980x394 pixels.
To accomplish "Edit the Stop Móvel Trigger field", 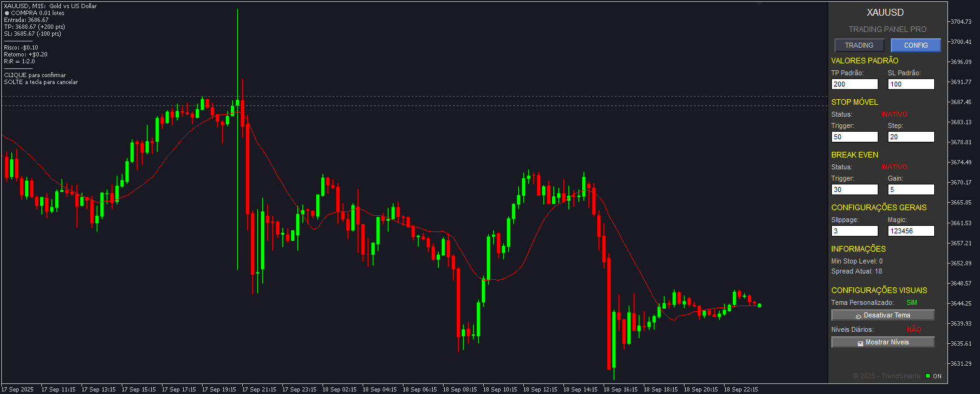I will point(854,137).
